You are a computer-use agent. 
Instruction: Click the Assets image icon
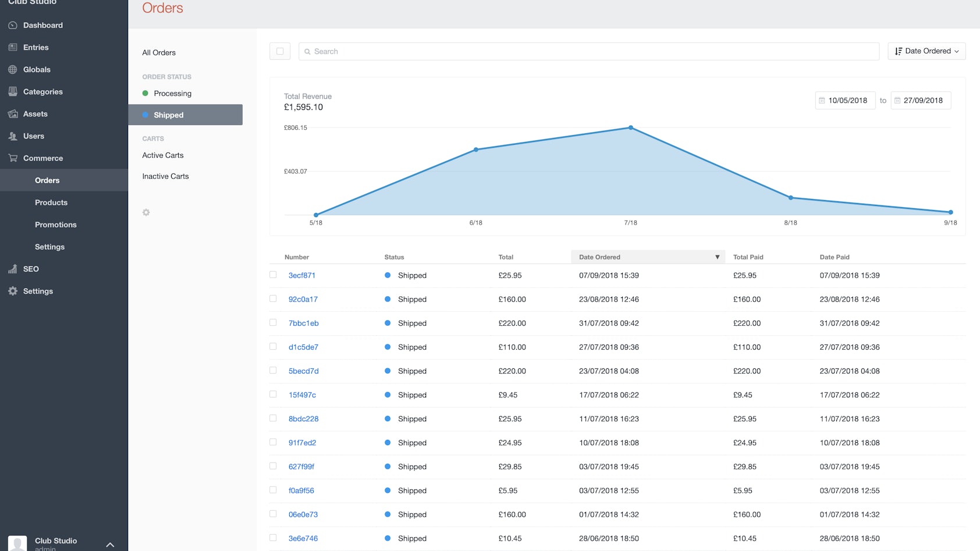13,114
